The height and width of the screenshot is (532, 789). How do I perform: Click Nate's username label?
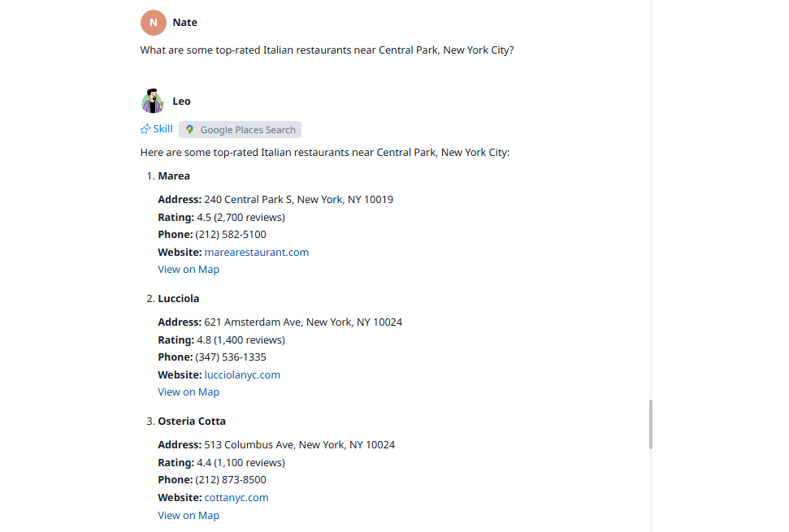tap(184, 23)
